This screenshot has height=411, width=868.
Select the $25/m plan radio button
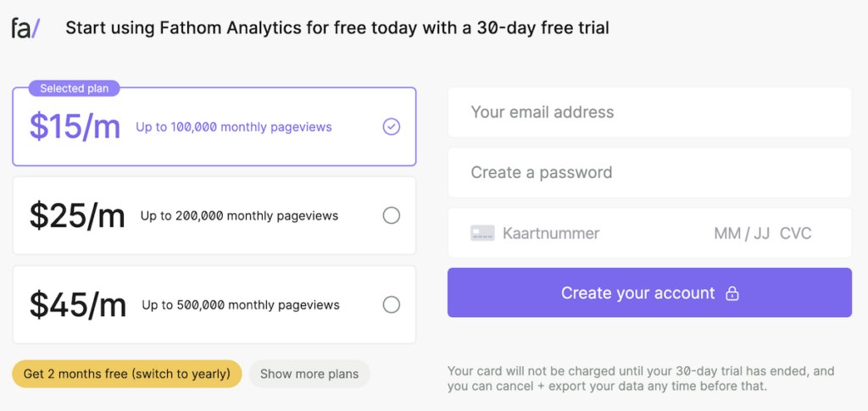391,215
